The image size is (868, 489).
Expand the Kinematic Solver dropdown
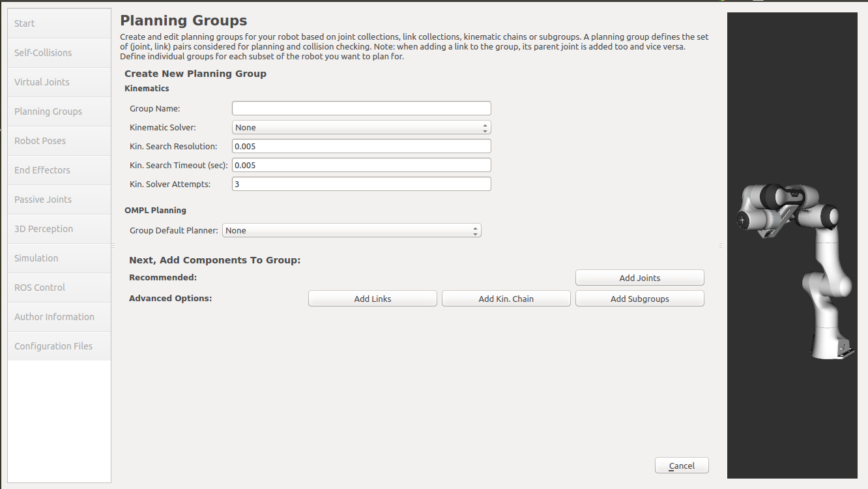pos(361,128)
